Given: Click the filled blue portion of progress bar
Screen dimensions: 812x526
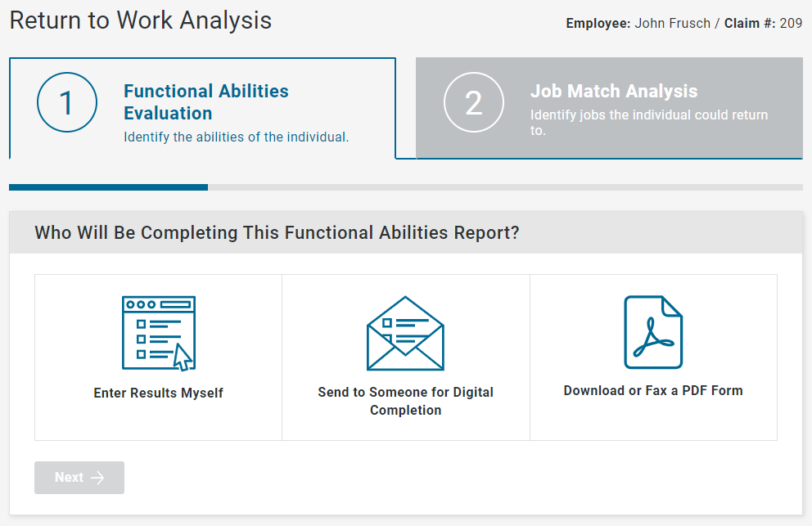Looking at the screenshot, I should 108,187.
